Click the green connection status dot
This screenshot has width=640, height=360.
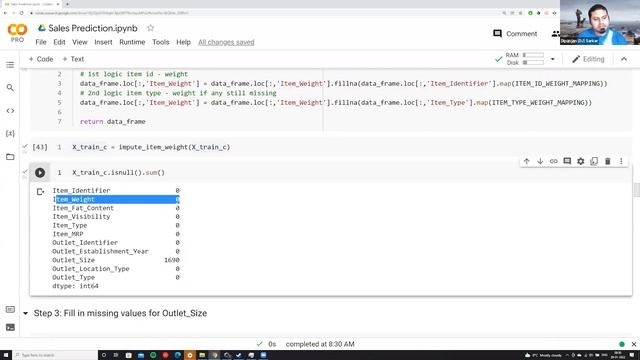pos(622,344)
